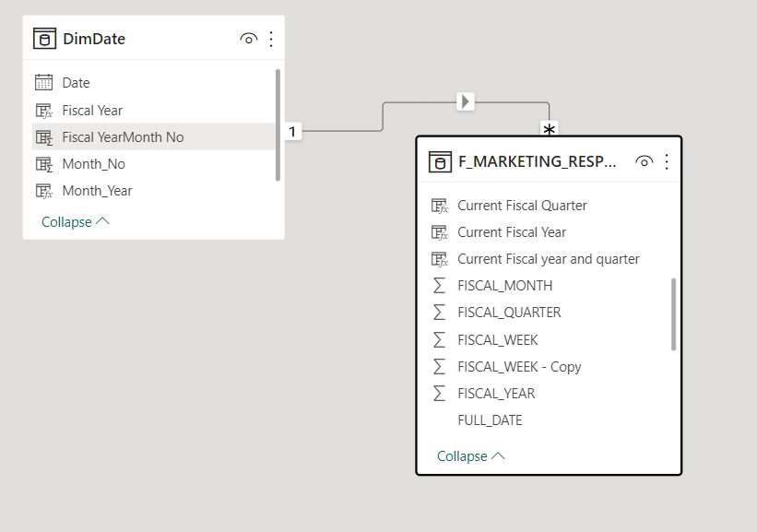Click icon beside Current Fiscal year and quarter

(x=439, y=259)
